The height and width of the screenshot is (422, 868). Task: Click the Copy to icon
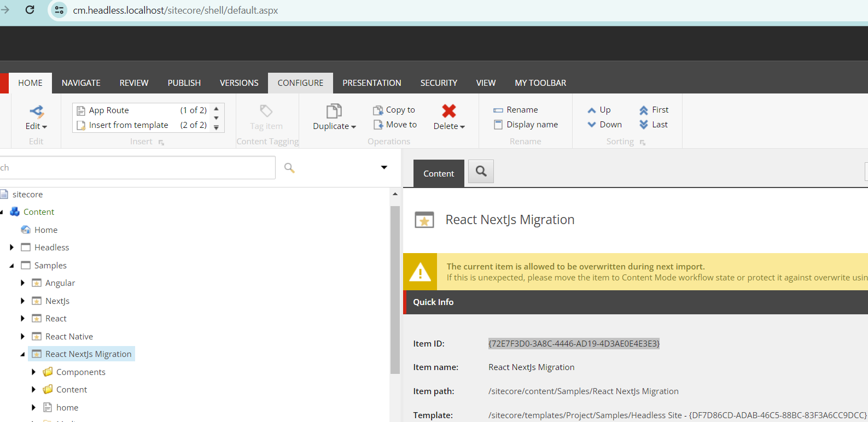(377, 110)
